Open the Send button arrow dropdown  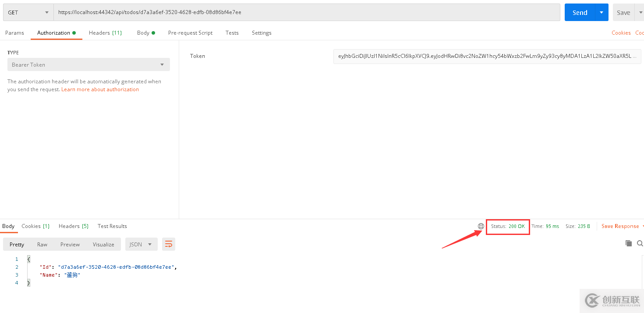coord(602,12)
